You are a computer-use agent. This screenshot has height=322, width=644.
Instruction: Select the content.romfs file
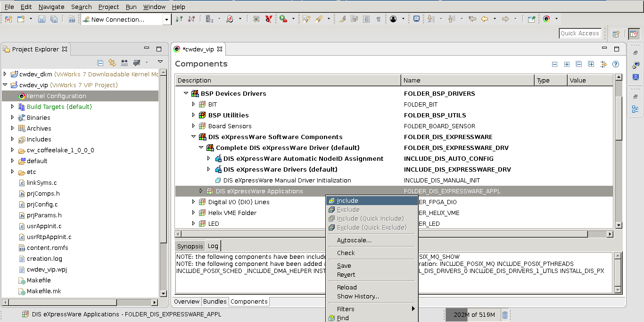pyautogui.click(x=47, y=248)
